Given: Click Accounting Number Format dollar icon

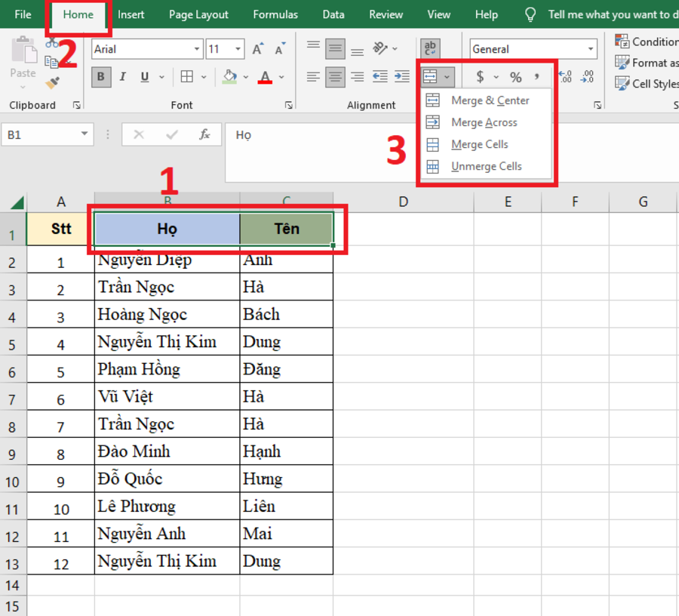Looking at the screenshot, I should pos(480,77).
